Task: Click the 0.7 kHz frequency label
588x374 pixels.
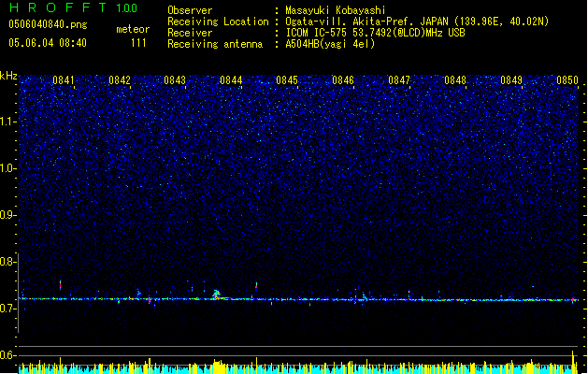Action: tap(7, 309)
